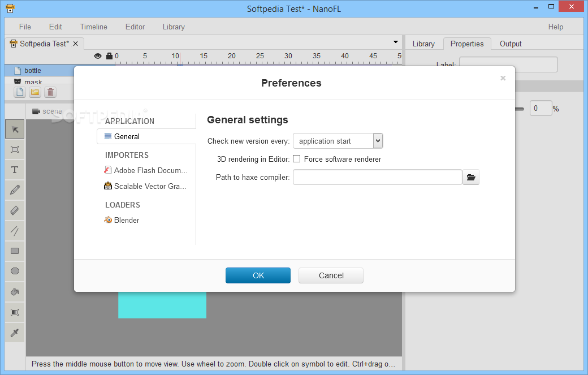Open the Timeline menu
Viewport: 588px width, 375px height.
tap(94, 27)
